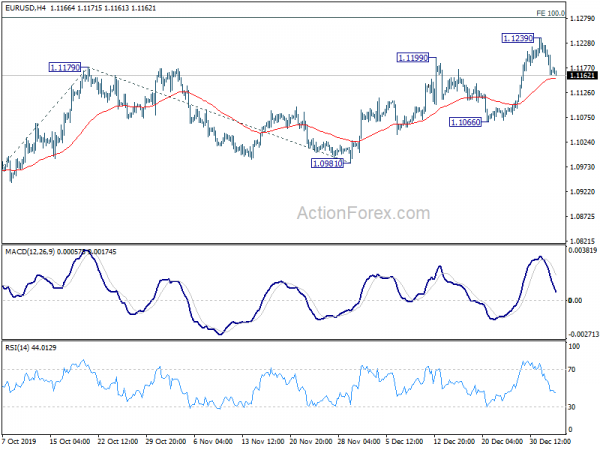Click the -0.002713 MACD axis value
Viewport: 600px width, 450px height.
point(584,334)
